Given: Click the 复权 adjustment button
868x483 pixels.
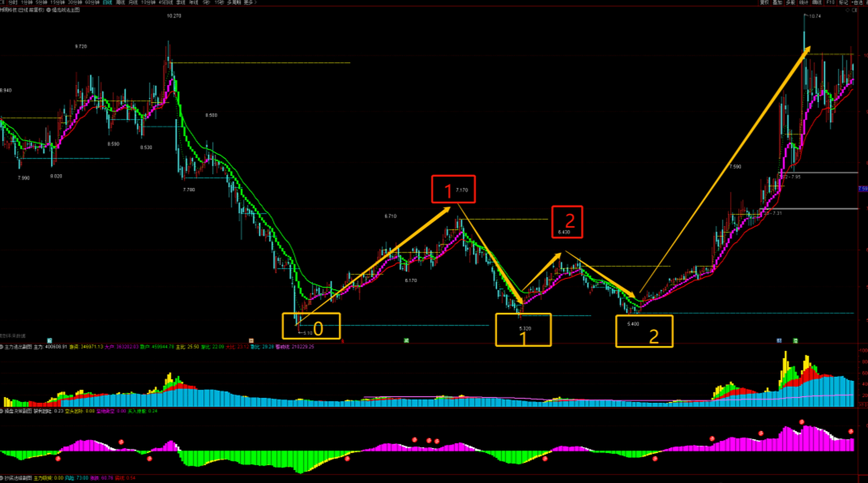Looking at the screenshot, I should pos(764,2).
